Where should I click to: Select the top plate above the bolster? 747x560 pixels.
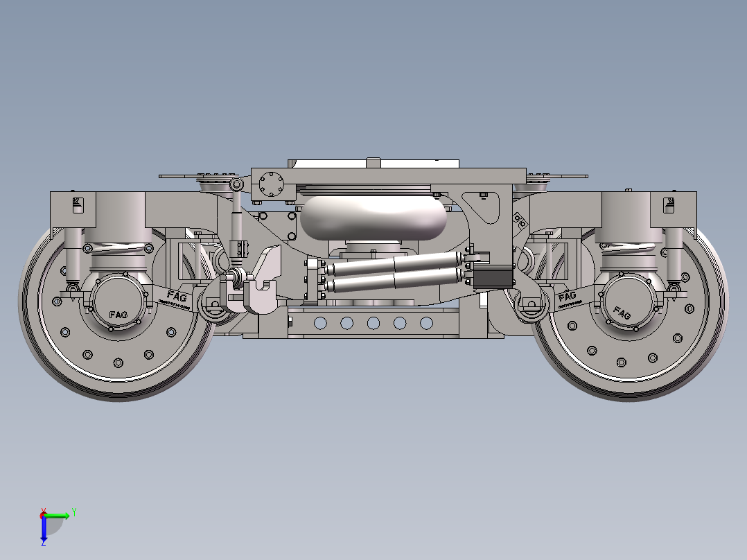(x=373, y=164)
